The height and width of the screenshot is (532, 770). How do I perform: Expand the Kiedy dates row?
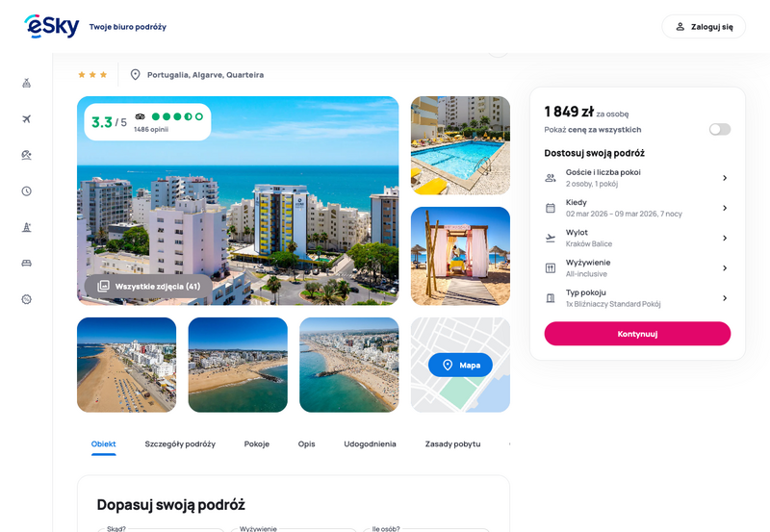(x=637, y=208)
